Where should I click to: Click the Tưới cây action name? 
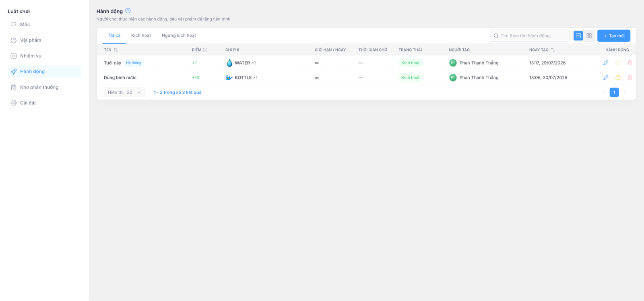(x=112, y=63)
